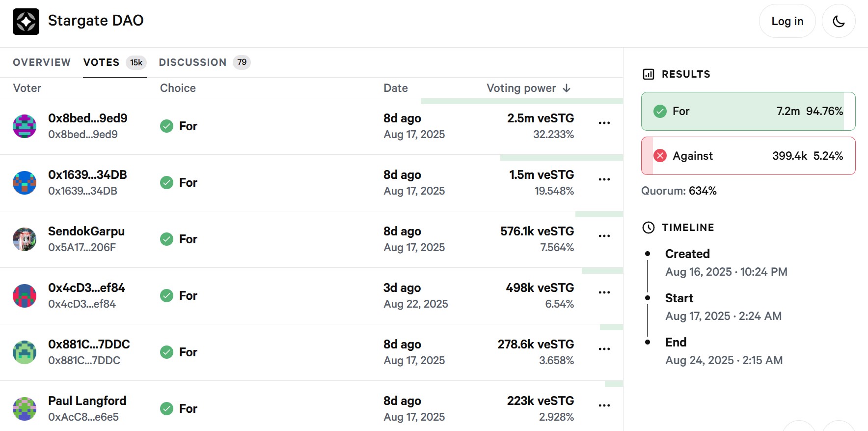Open the options menu for Paul Langford's vote
Screen dimensions: 868x431
[x=604, y=405]
